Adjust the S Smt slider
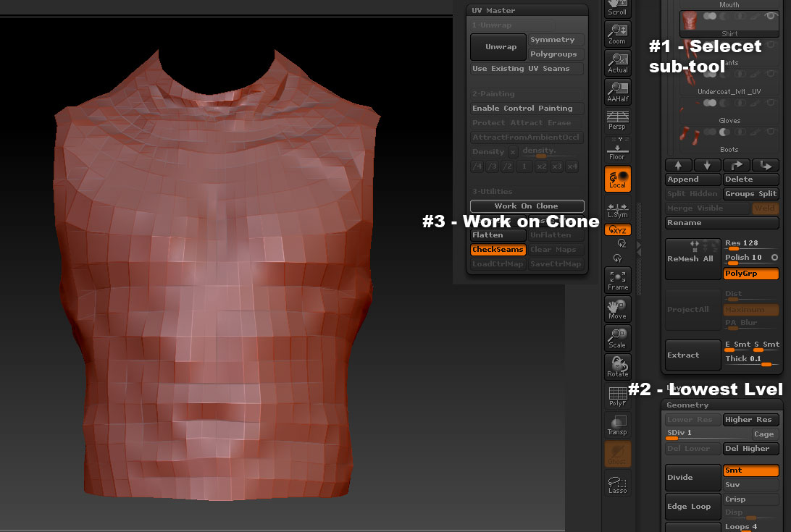Viewport: 791px width, 532px height. click(x=767, y=345)
